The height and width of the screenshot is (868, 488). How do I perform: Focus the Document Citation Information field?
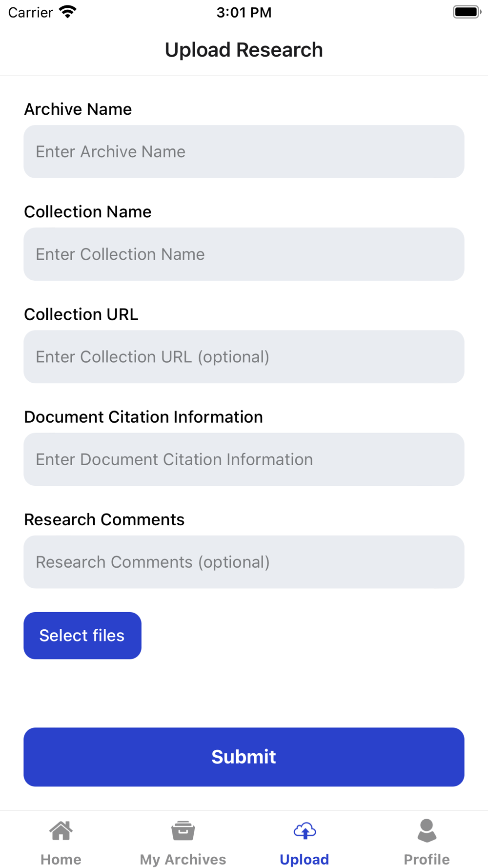[x=244, y=459]
